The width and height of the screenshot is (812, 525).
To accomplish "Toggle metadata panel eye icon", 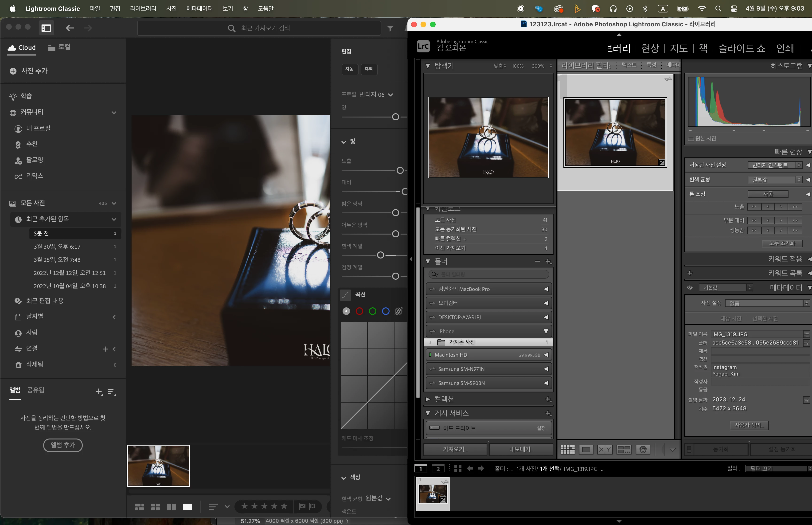I will tap(690, 287).
